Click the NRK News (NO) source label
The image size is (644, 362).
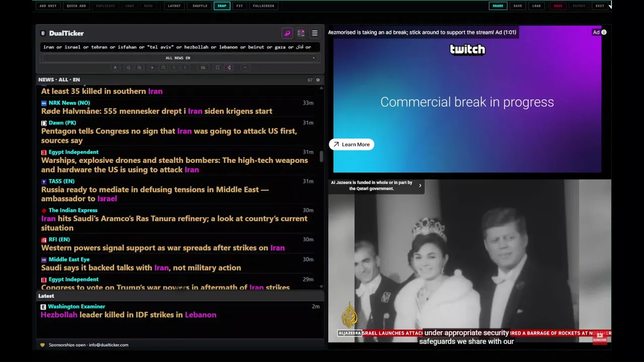69,103
